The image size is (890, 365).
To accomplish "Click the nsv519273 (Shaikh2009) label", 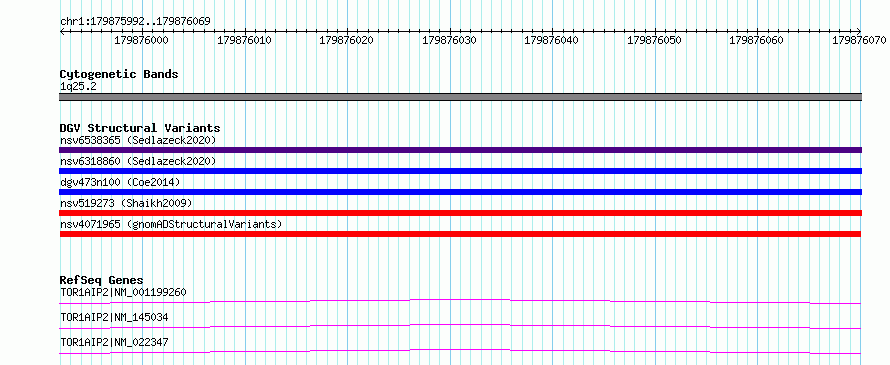I will (x=126, y=203).
